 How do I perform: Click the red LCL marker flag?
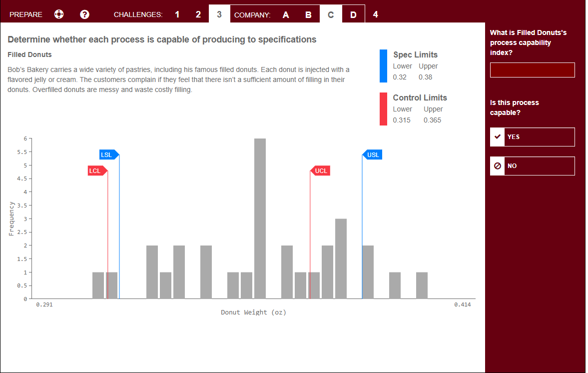click(x=97, y=170)
